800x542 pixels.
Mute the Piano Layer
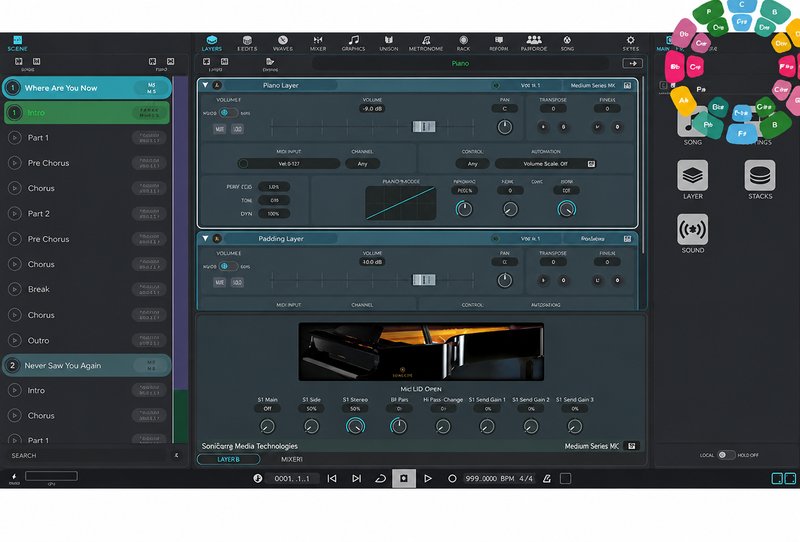tap(219, 129)
